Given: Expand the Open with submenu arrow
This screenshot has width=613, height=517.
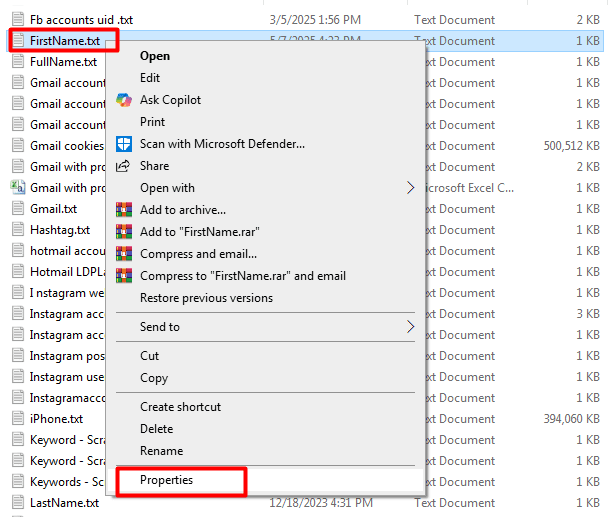Looking at the screenshot, I should coord(410,188).
